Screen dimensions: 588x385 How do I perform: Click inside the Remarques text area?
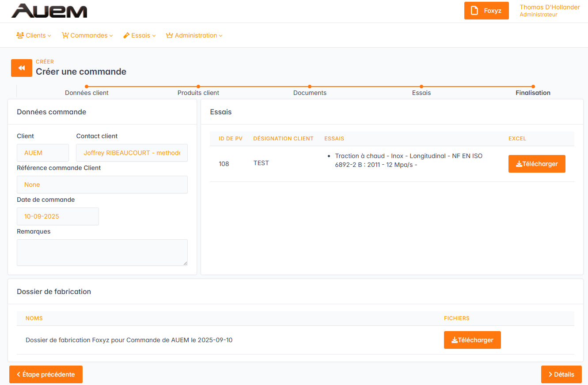[x=102, y=253]
